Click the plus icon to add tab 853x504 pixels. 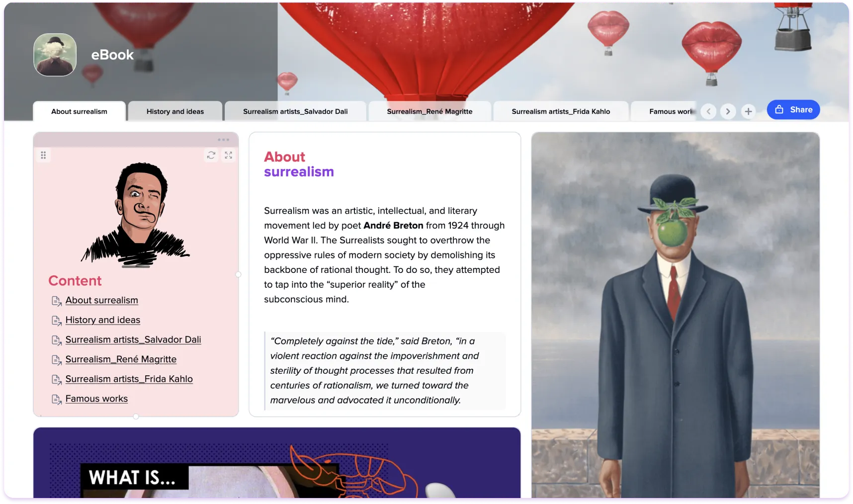[748, 111]
